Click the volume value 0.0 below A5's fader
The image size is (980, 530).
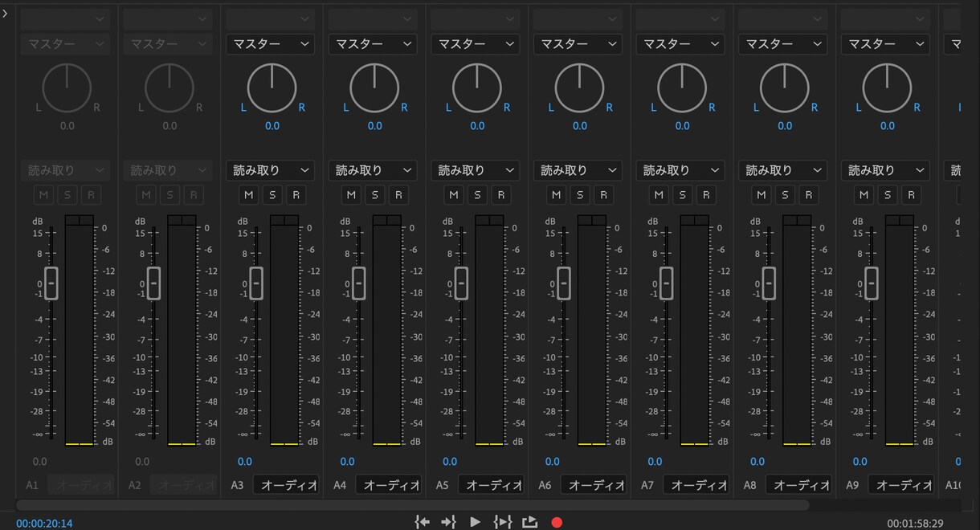450,462
